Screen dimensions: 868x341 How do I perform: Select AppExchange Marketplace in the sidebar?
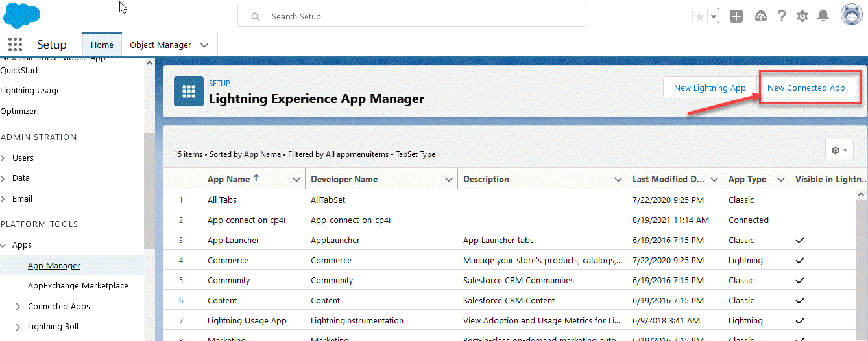(78, 286)
